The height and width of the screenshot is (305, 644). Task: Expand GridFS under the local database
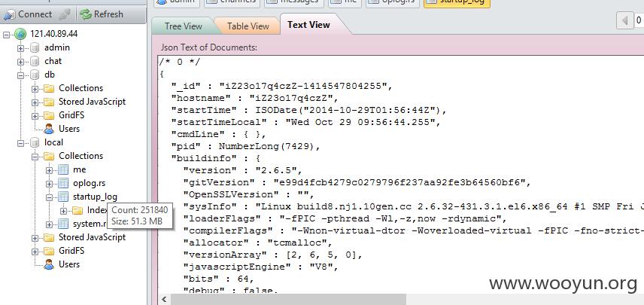click(x=35, y=252)
